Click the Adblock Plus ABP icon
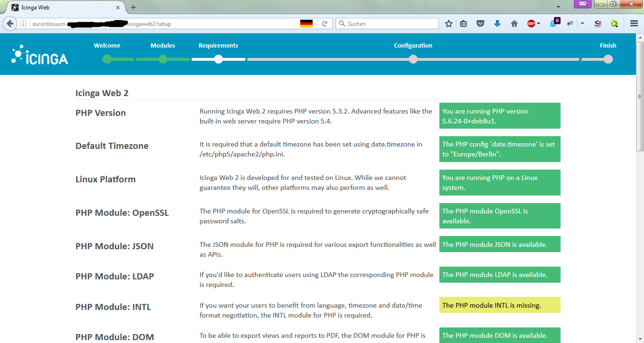The height and width of the screenshot is (343, 644). point(531,24)
